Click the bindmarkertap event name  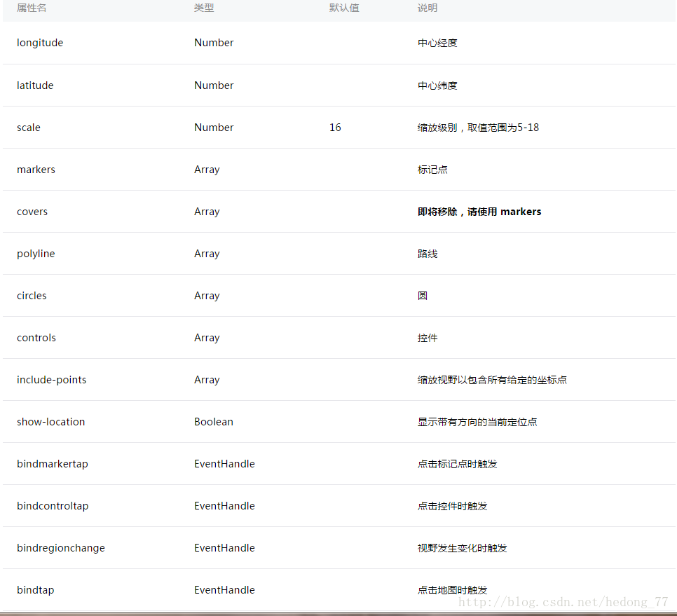point(52,463)
